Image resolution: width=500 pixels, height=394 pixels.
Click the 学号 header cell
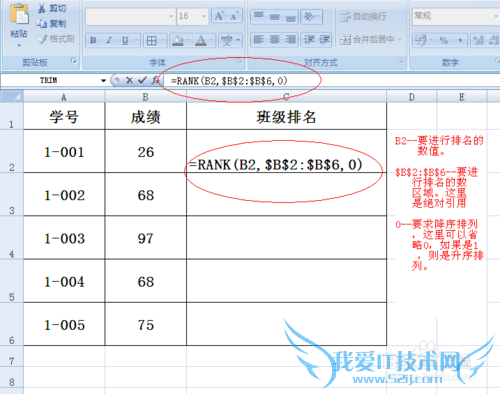[x=64, y=116]
